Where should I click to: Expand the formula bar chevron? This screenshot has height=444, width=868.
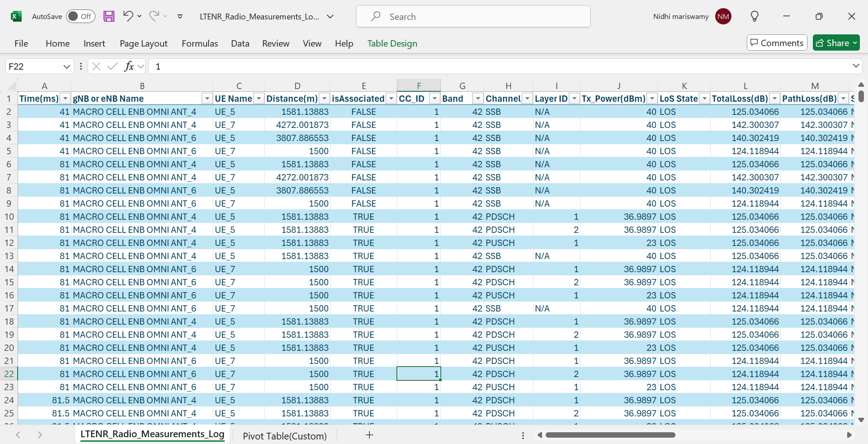pos(856,66)
